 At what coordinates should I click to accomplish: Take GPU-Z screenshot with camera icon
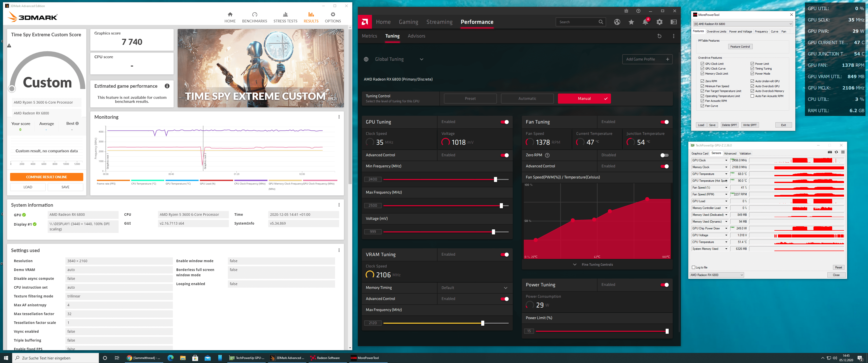coord(830,152)
